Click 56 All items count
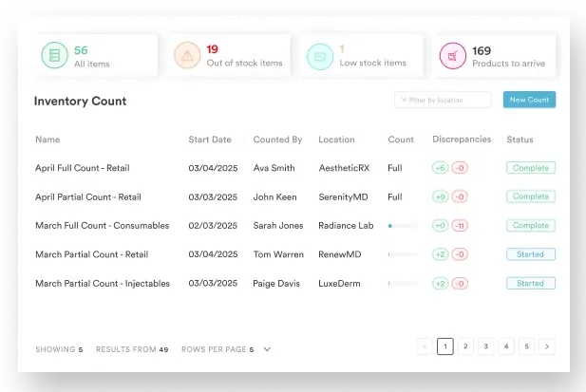The width and height of the screenshot is (586, 392). click(81, 50)
